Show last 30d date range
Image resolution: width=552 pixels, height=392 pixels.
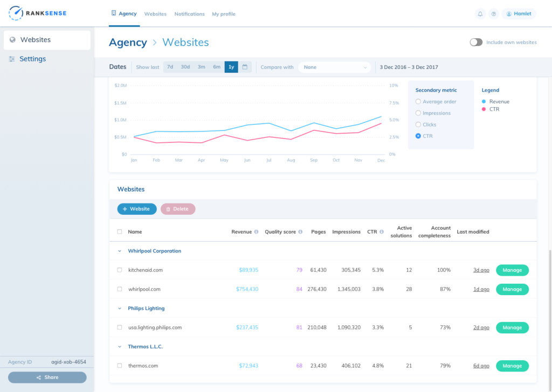coord(185,67)
